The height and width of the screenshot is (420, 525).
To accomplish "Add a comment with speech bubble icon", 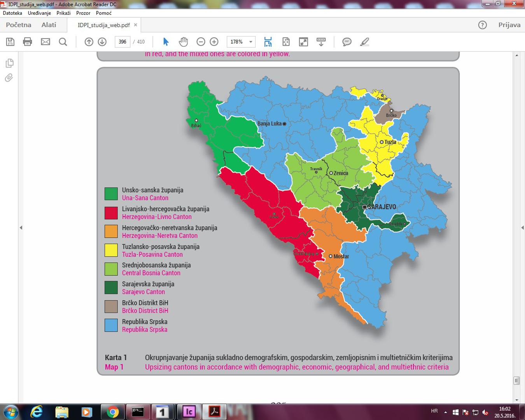I will [x=347, y=42].
